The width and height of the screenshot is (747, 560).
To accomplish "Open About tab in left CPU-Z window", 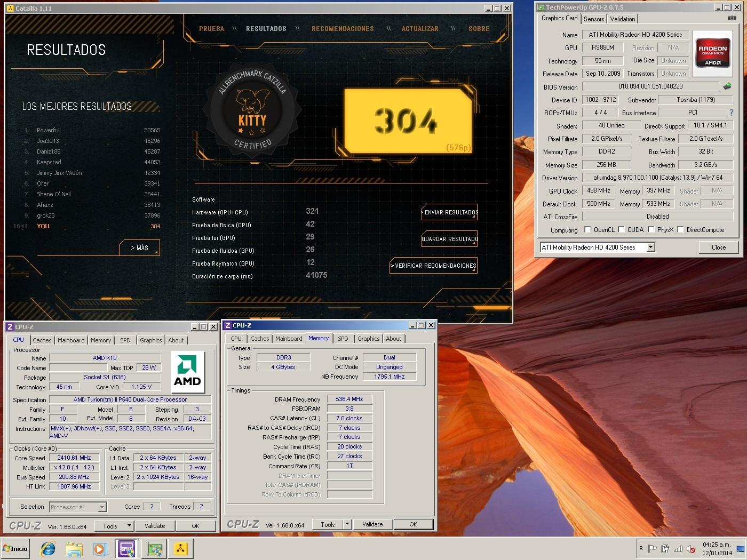I will 176,340.
